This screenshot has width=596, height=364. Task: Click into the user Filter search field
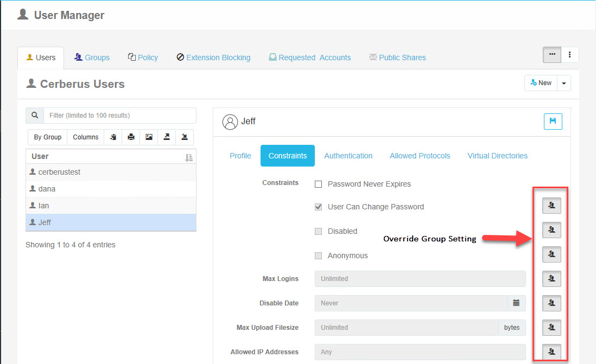click(119, 116)
